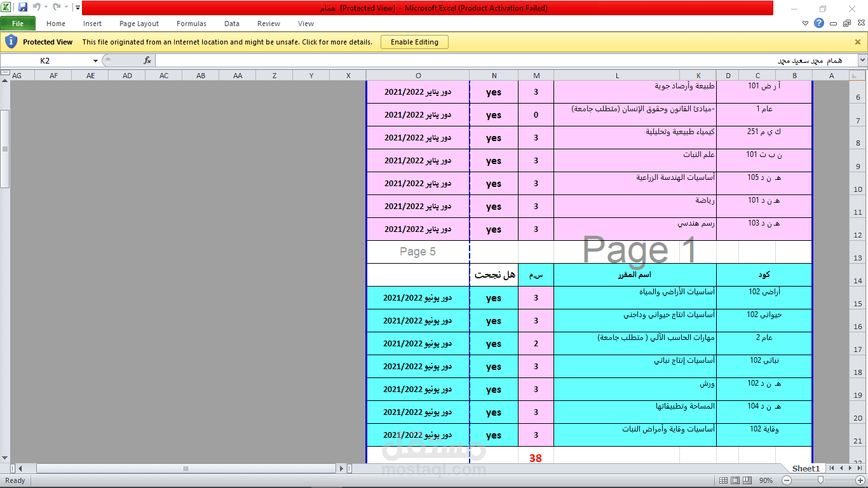Open the Review tab
The image size is (868, 488).
(x=269, y=24)
